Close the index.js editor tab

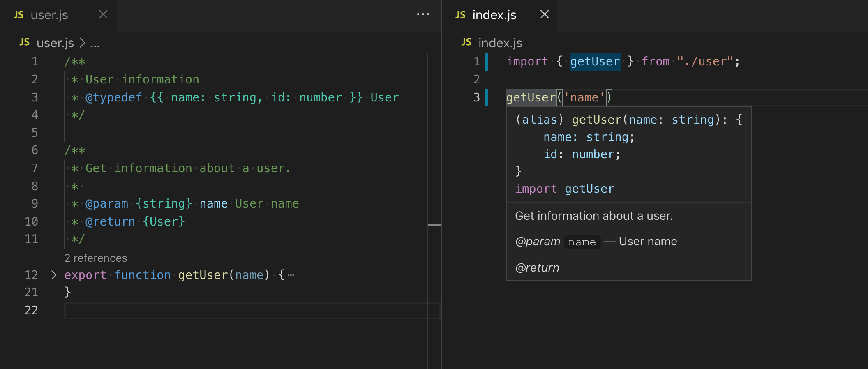coord(545,15)
